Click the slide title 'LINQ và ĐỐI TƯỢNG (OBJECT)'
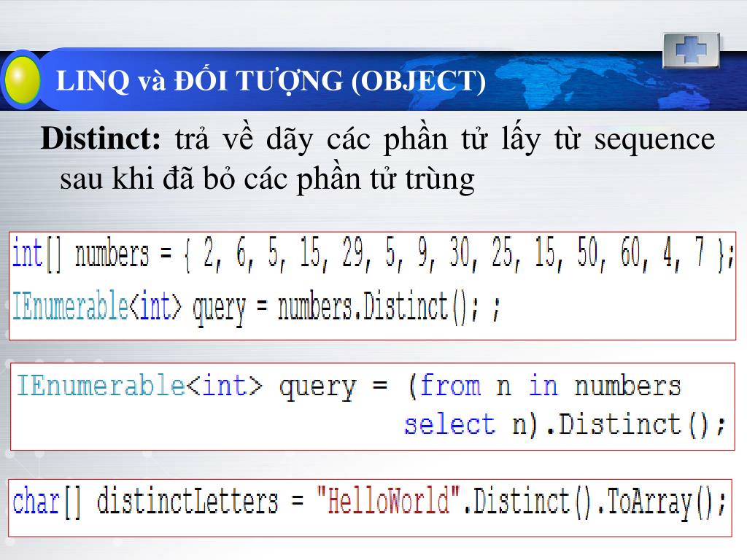The image size is (747, 560). (270, 80)
